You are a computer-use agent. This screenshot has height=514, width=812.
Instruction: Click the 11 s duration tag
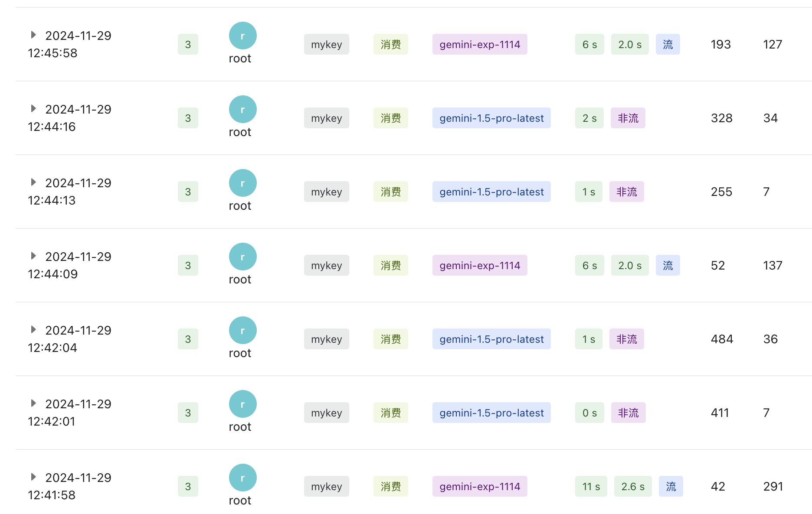(x=591, y=486)
